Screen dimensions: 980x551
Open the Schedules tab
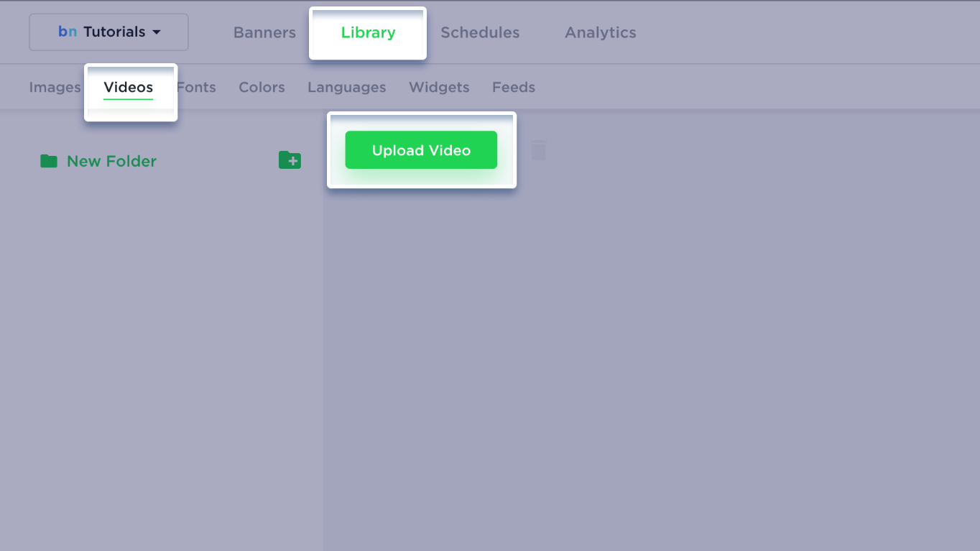tap(480, 32)
